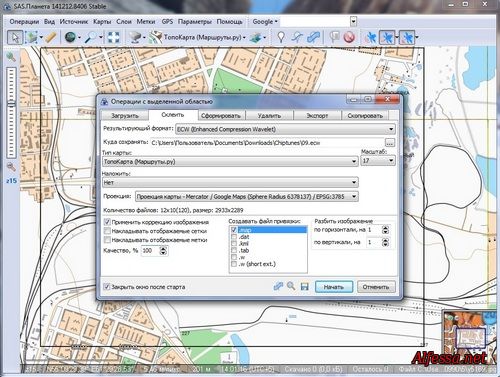500x377 pixels.
Task: Click the dialog's magnifier fit icon
Action: pos(291,286)
